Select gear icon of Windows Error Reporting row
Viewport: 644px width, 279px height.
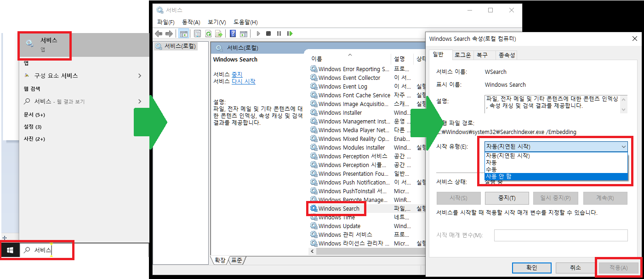[x=314, y=69]
